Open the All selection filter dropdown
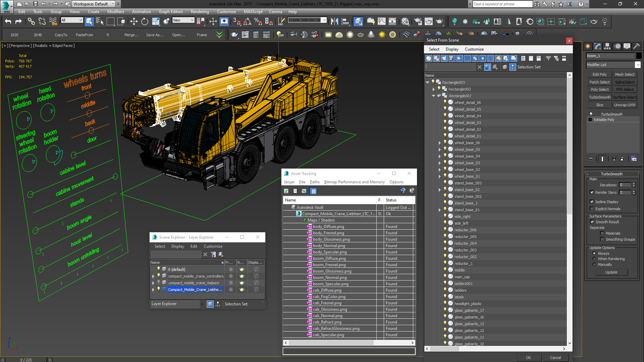Image resolution: width=644 pixels, height=362 pixels. click(x=72, y=20)
